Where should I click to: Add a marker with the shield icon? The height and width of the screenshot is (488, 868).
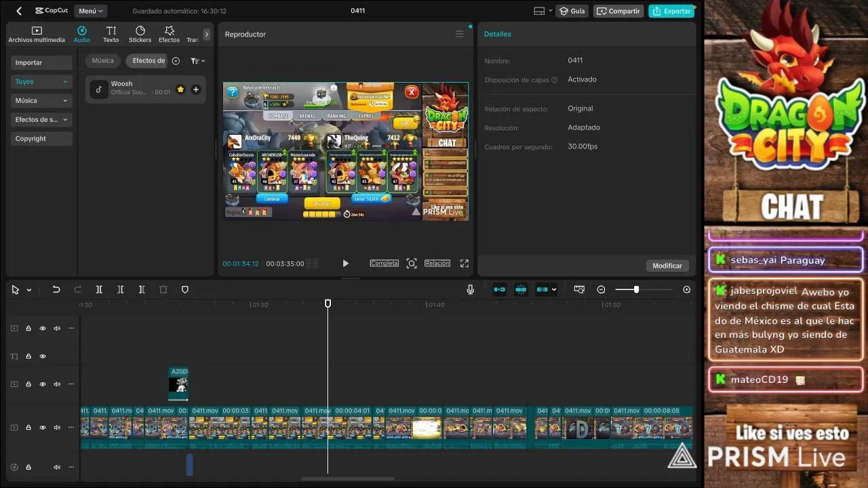pyautogui.click(x=185, y=289)
